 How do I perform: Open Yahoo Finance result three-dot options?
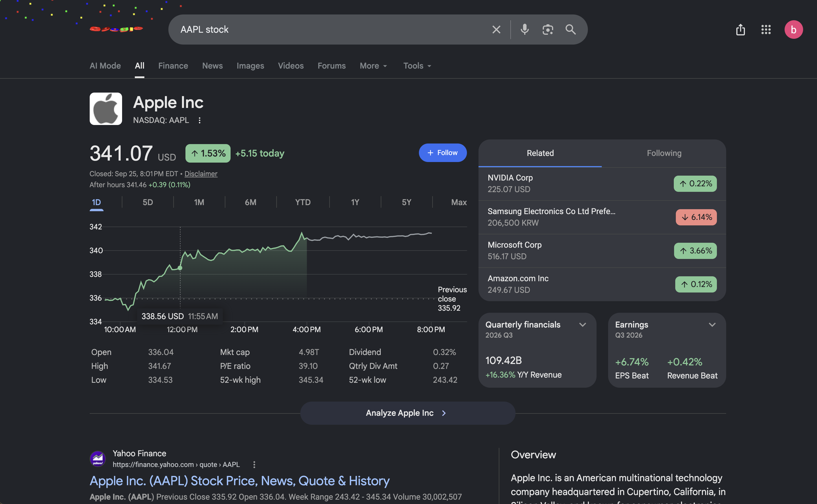[254, 464]
